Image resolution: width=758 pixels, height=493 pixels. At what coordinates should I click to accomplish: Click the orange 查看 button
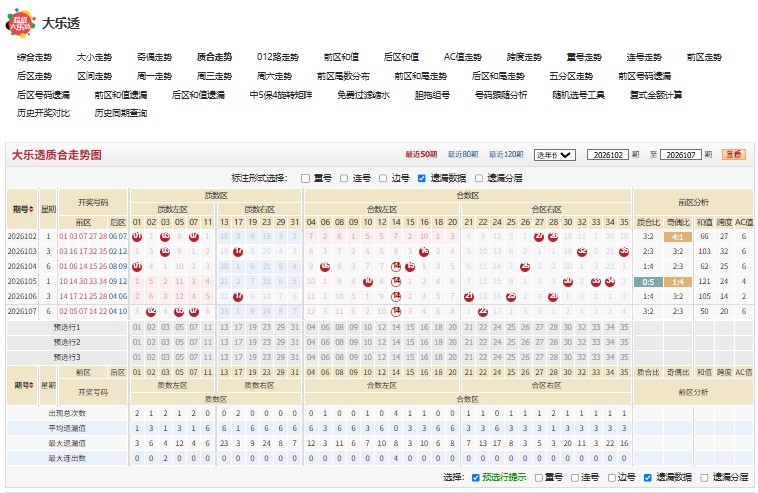[x=734, y=155]
